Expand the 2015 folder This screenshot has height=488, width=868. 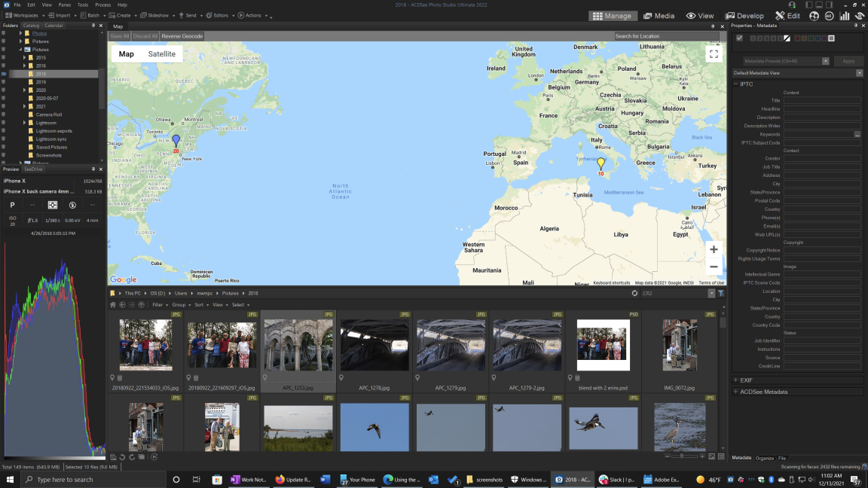tap(24, 58)
